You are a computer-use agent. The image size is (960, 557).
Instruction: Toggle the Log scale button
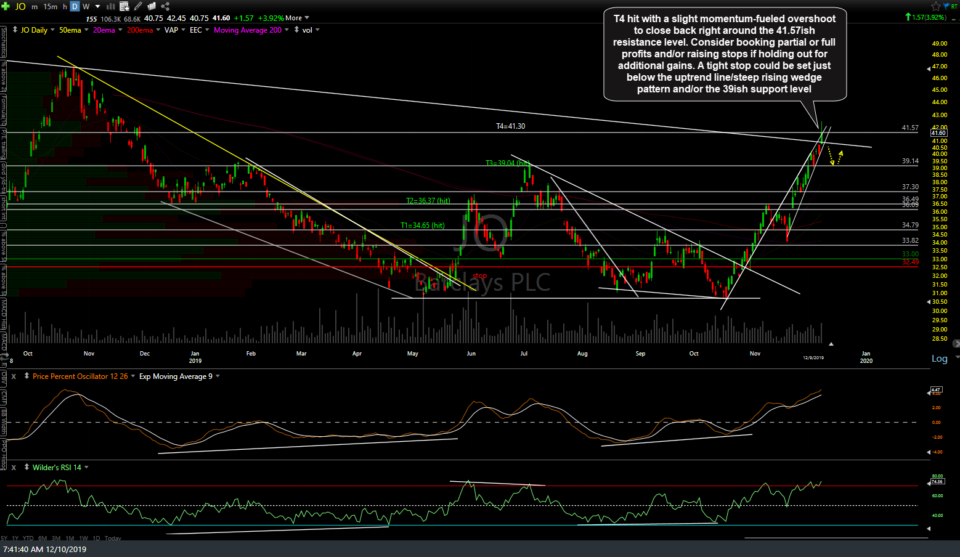(x=939, y=359)
